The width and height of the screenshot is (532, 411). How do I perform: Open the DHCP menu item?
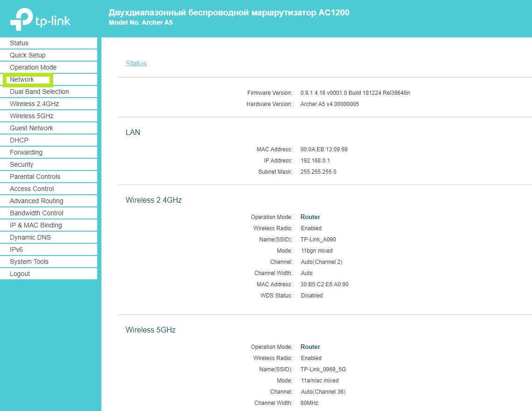pyautogui.click(x=19, y=140)
